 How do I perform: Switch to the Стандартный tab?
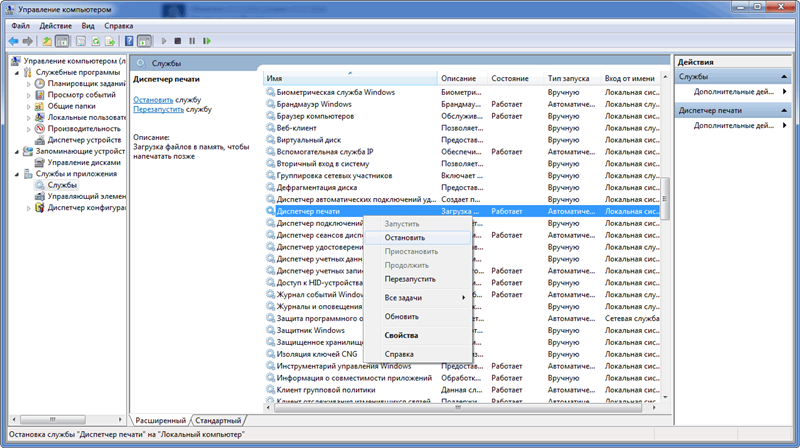click(218, 421)
